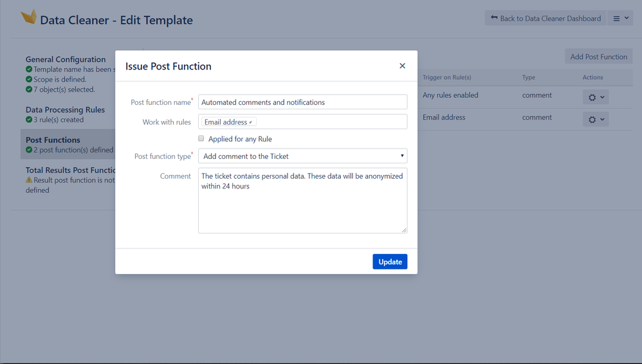Click the Actions column header
642x364 pixels.
tap(592, 77)
